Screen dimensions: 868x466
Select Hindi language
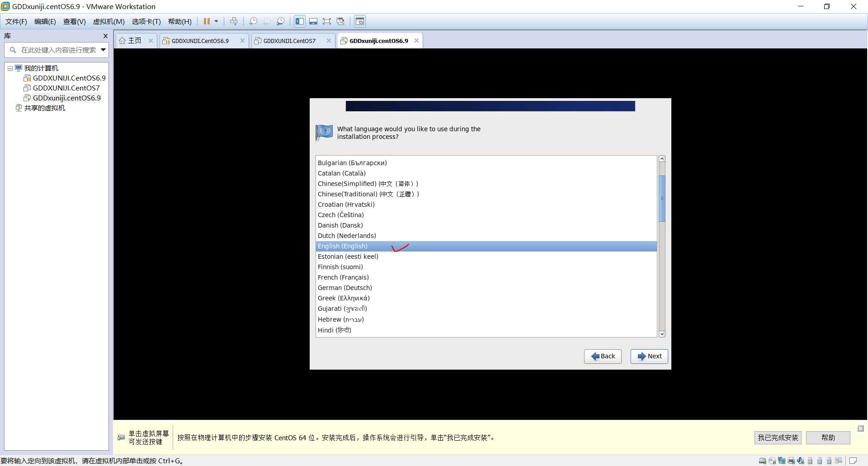pyautogui.click(x=486, y=330)
